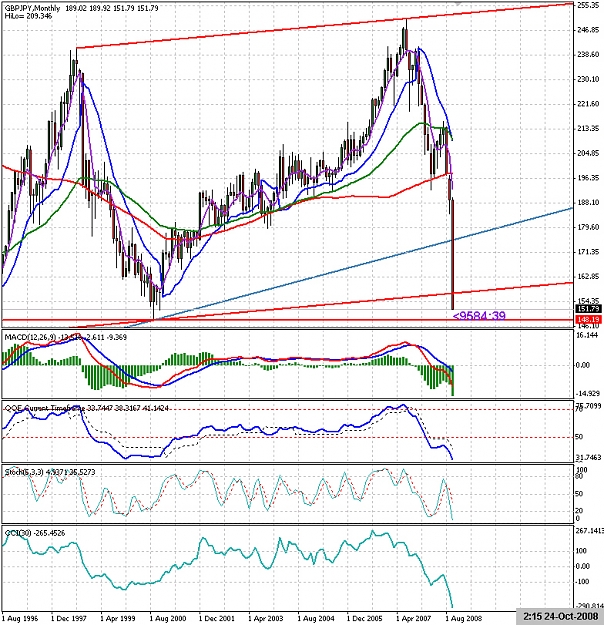Click the 1 Dec 2001 date label

[217, 618]
